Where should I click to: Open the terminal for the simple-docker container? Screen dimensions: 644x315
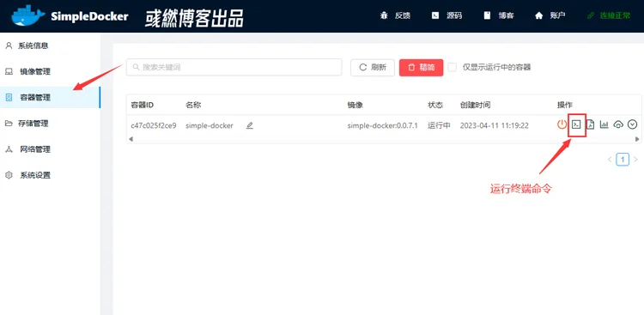[x=577, y=124]
